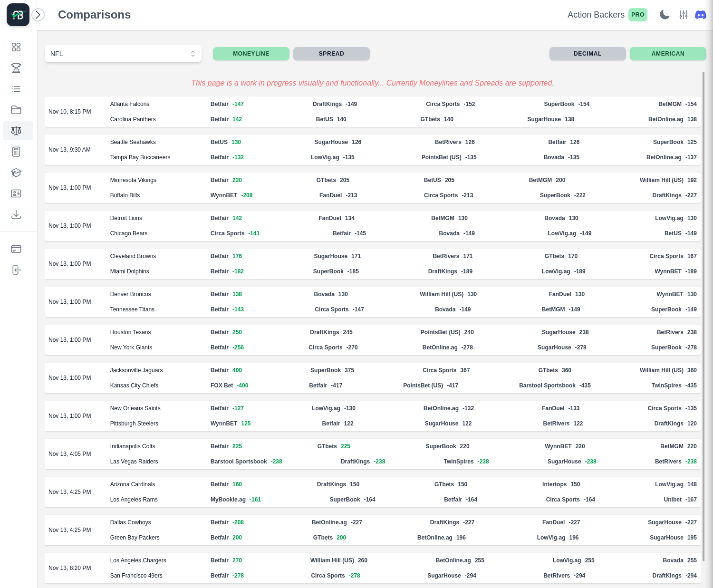Switch to SPREAD view

pos(331,54)
